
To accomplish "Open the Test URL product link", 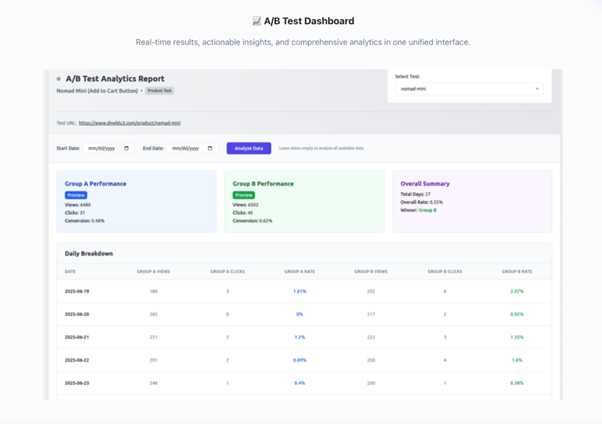I will (x=129, y=123).
